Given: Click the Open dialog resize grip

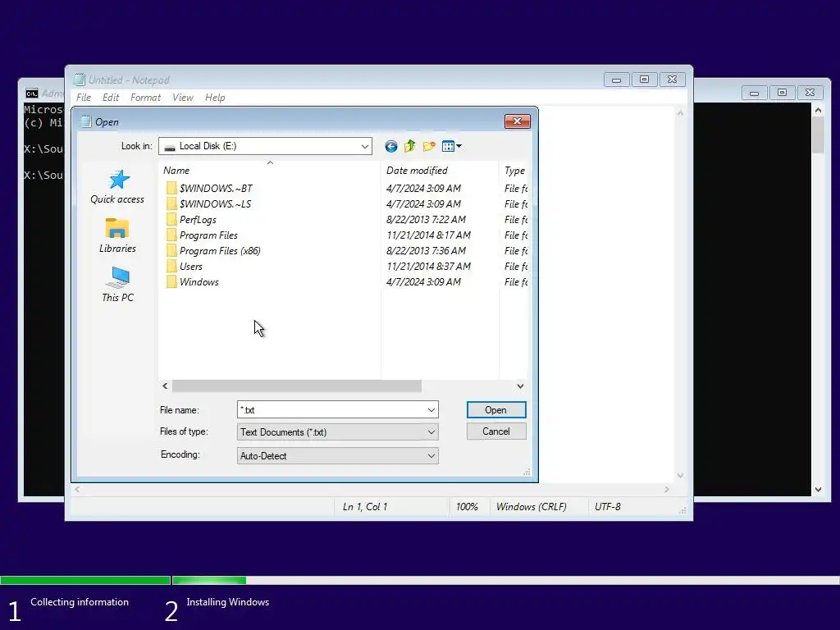Looking at the screenshot, I should (527, 472).
